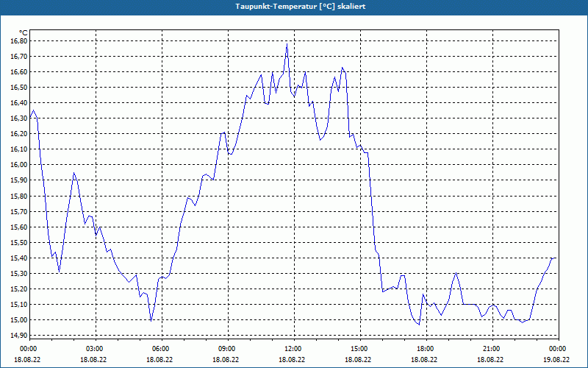This screenshot has width=588, height=368.
Task: Click the °C unit label above the y-axis
Action: (x=24, y=33)
